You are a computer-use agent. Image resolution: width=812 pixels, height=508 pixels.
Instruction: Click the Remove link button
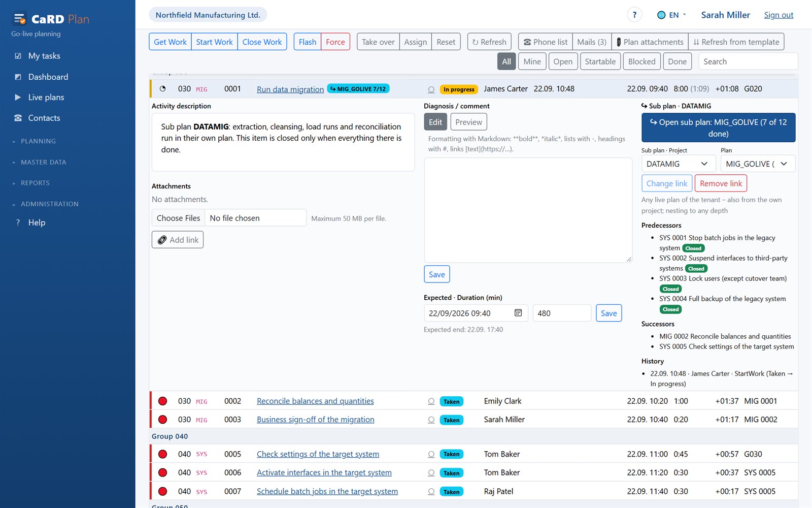click(x=721, y=183)
